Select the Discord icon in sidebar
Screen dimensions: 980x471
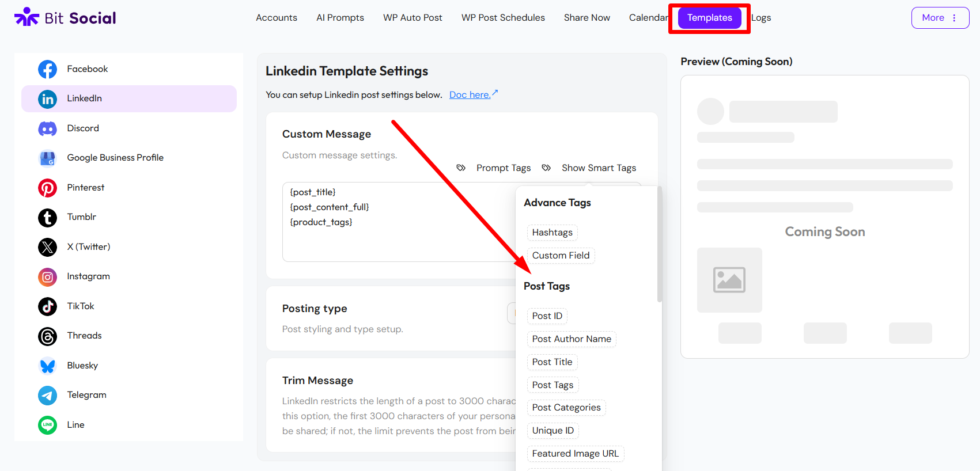pyautogui.click(x=47, y=128)
